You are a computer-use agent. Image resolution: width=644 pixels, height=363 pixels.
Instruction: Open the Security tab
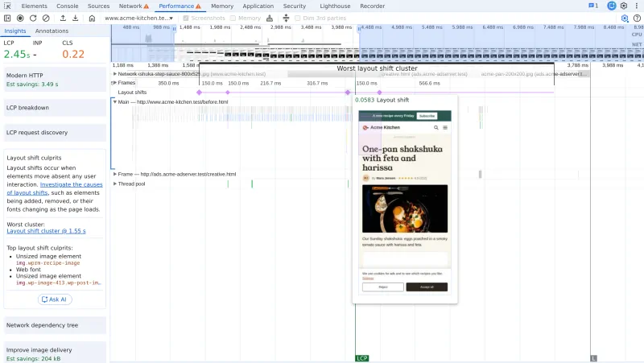point(295,6)
